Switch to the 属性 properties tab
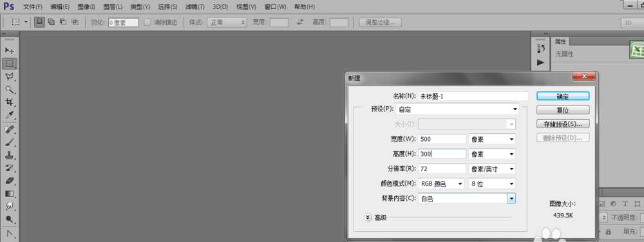Screen dimensions: 644x242 click(560, 41)
